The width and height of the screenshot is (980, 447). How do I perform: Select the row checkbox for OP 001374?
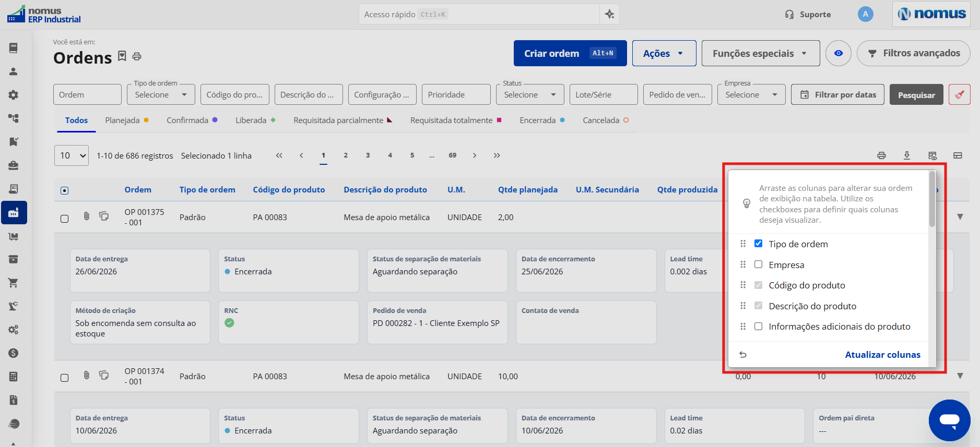coord(64,378)
